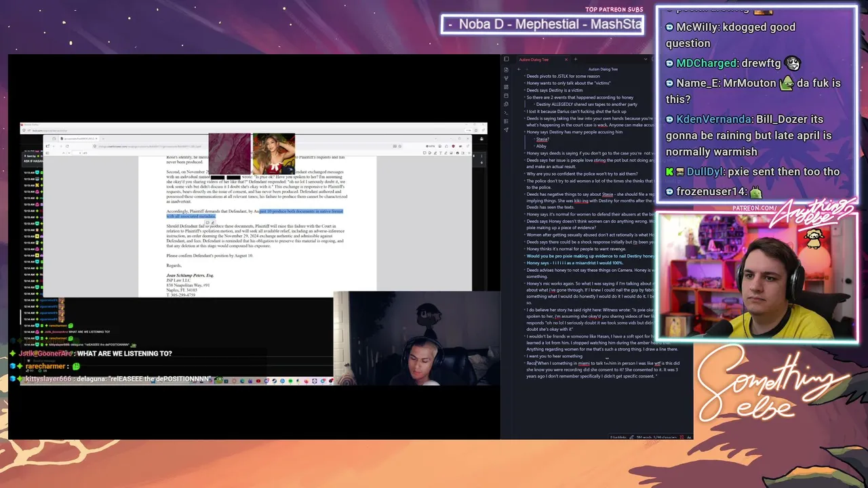868x488 pixels.
Task: Toggle the Obsidian left sidebar
Action: click(x=506, y=59)
